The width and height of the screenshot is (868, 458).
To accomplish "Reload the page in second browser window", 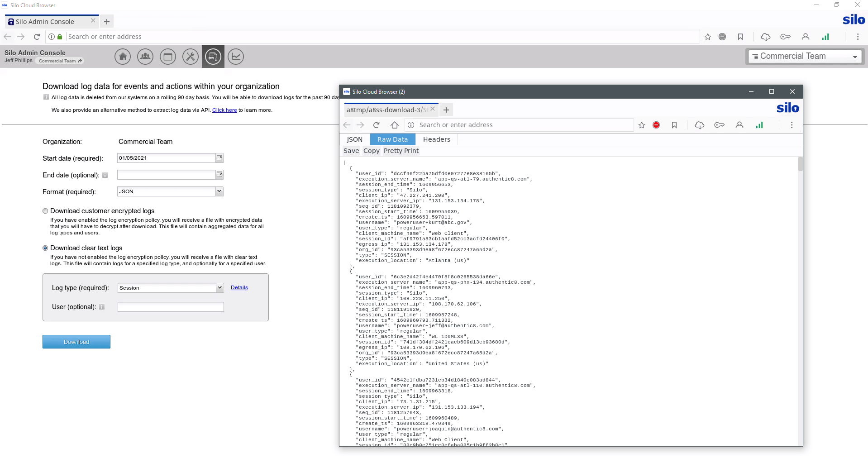I will pyautogui.click(x=376, y=125).
